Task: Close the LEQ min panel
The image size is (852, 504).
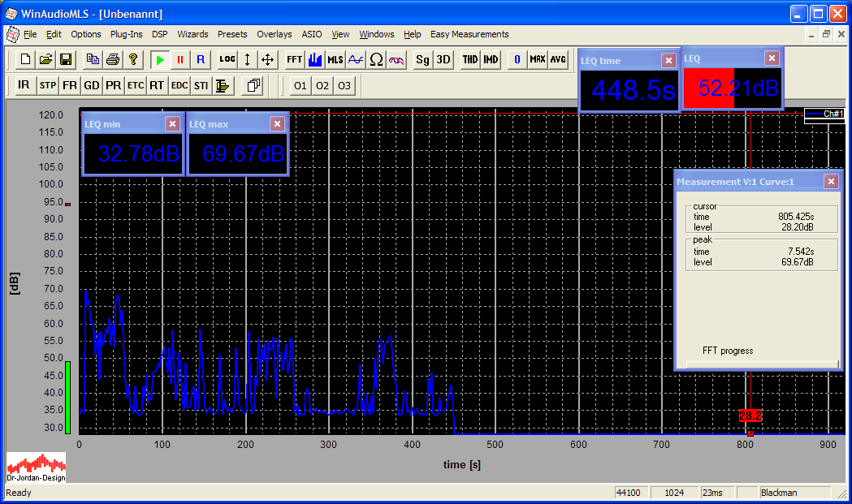Action: coord(172,123)
